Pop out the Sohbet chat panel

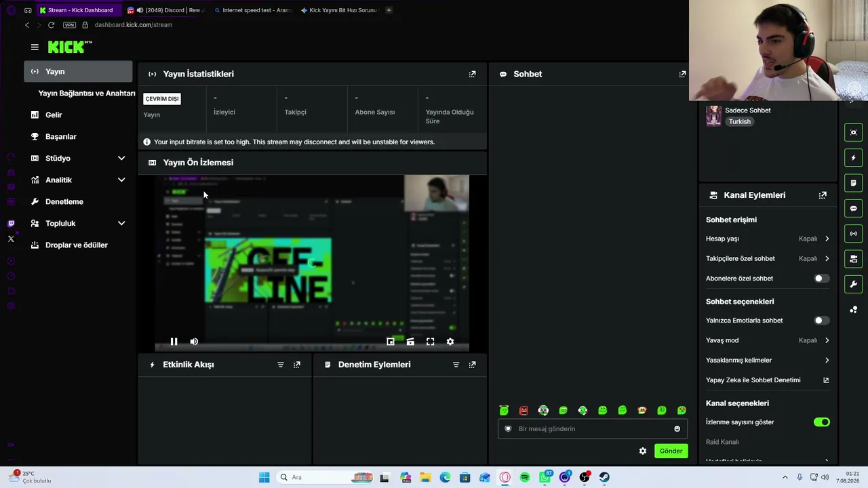pyautogui.click(x=682, y=74)
